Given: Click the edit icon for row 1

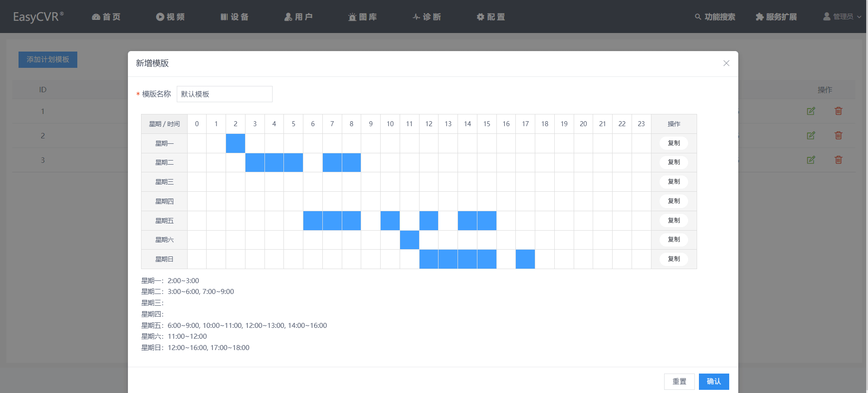Looking at the screenshot, I should coord(811,111).
